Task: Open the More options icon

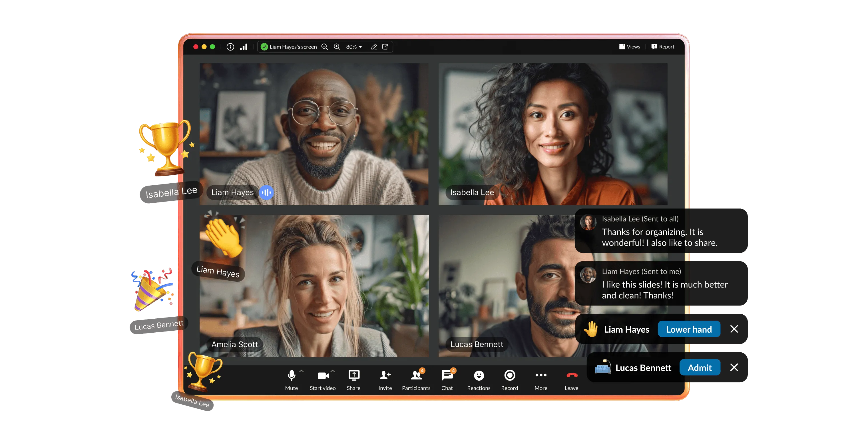Action: [541, 375]
